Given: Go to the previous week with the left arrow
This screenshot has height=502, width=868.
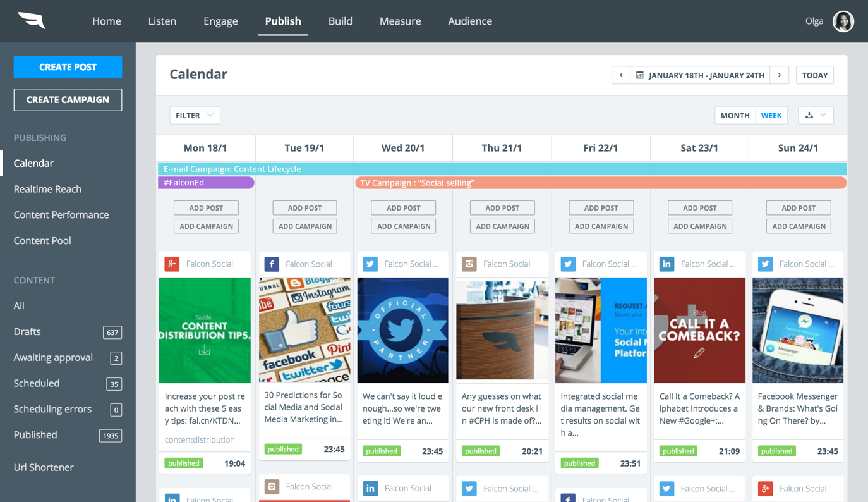Looking at the screenshot, I should point(621,75).
